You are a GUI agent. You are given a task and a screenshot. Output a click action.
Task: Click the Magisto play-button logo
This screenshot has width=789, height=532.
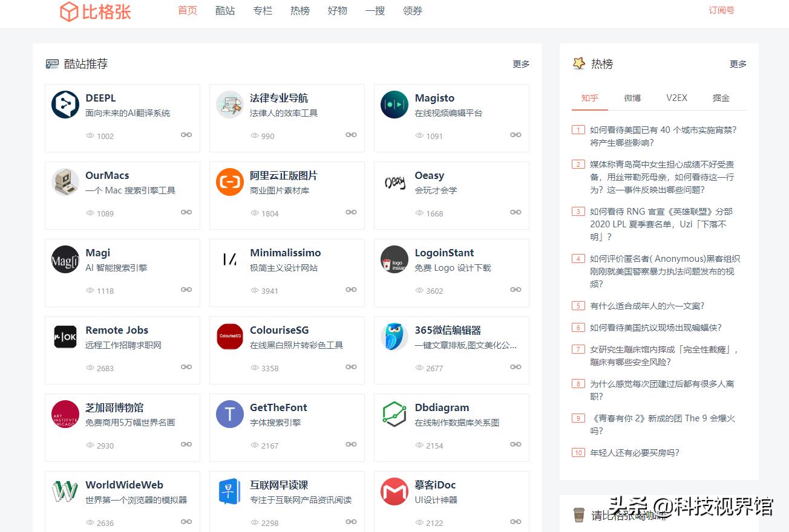point(394,104)
